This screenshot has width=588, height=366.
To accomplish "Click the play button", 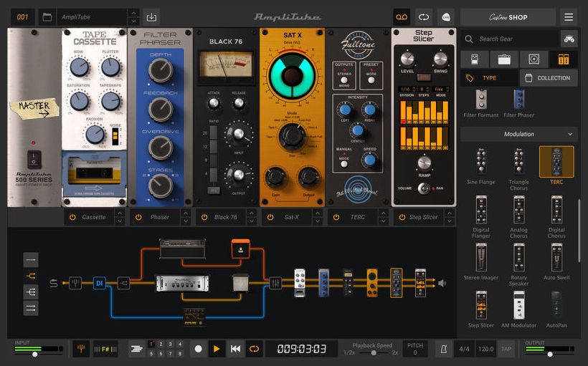I will click(x=217, y=349).
